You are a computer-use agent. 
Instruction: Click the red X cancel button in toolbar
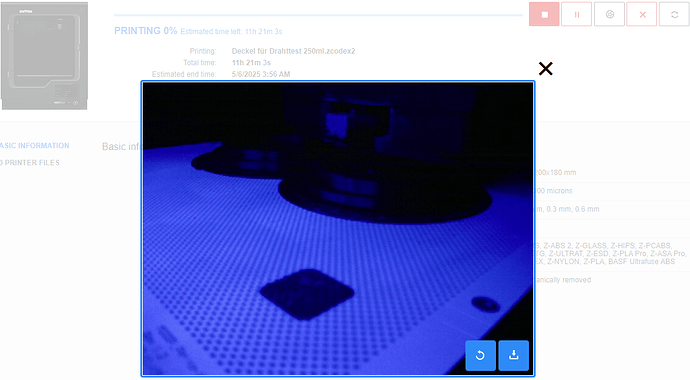pyautogui.click(x=642, y=14)
